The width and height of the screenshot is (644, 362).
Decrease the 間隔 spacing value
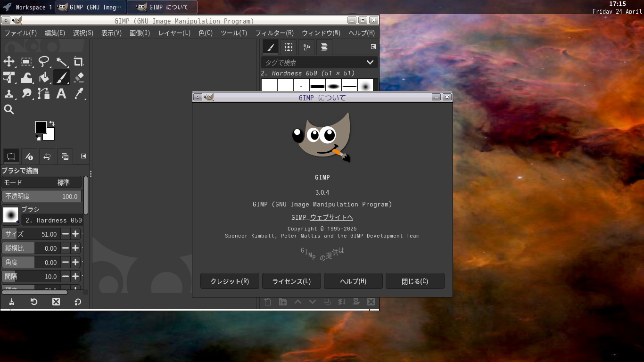[66, 277]
